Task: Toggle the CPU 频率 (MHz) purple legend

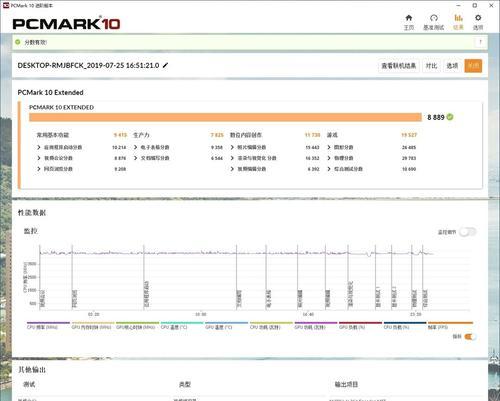Action: [48, 325]
